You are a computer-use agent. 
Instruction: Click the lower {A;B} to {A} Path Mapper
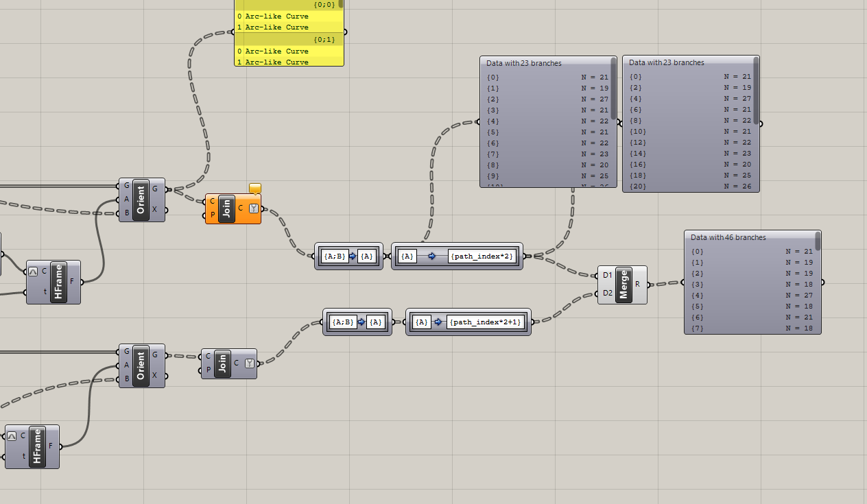pos(357,322)
